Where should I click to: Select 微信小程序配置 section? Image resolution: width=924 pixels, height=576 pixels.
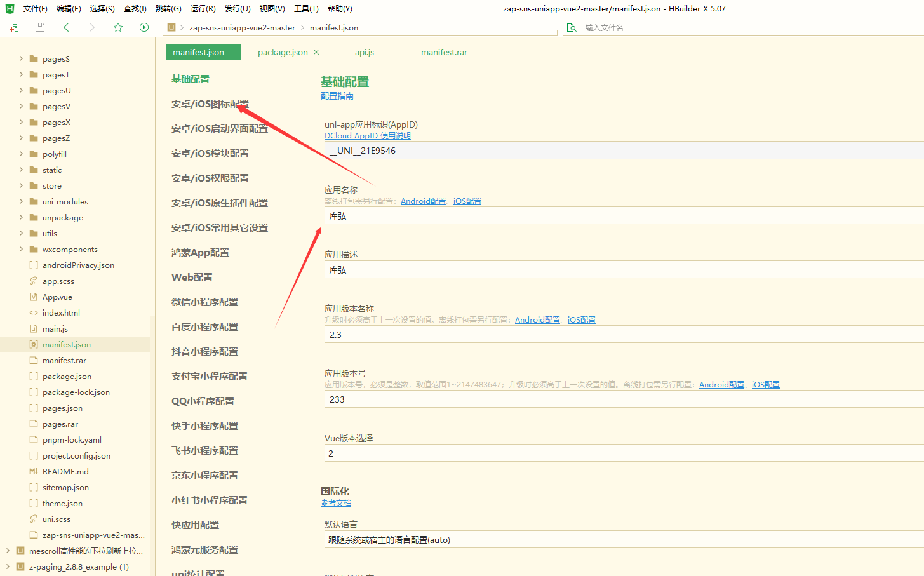tap(204, 302)
